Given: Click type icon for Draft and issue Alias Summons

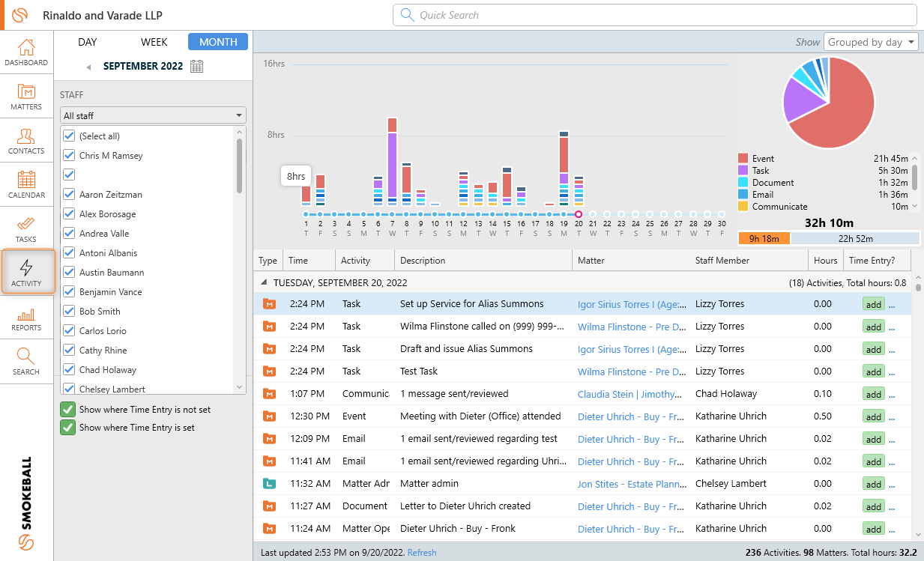Looking at the screenshot, I should tap(269, 349).
